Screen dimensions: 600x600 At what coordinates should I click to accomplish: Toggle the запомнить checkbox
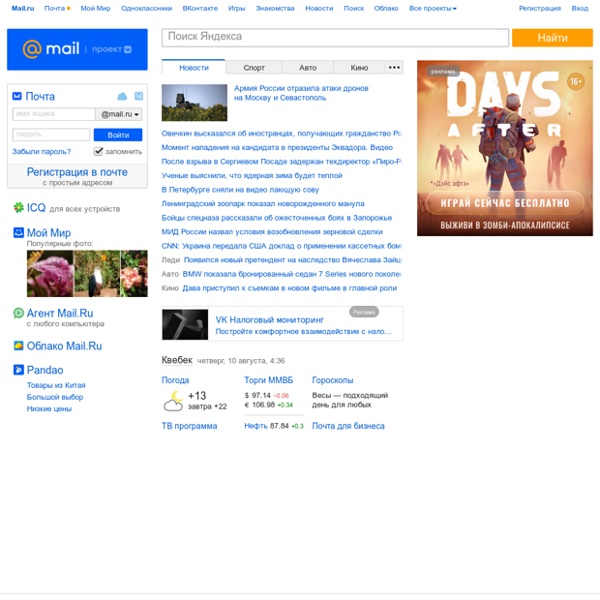click(99, 152)
